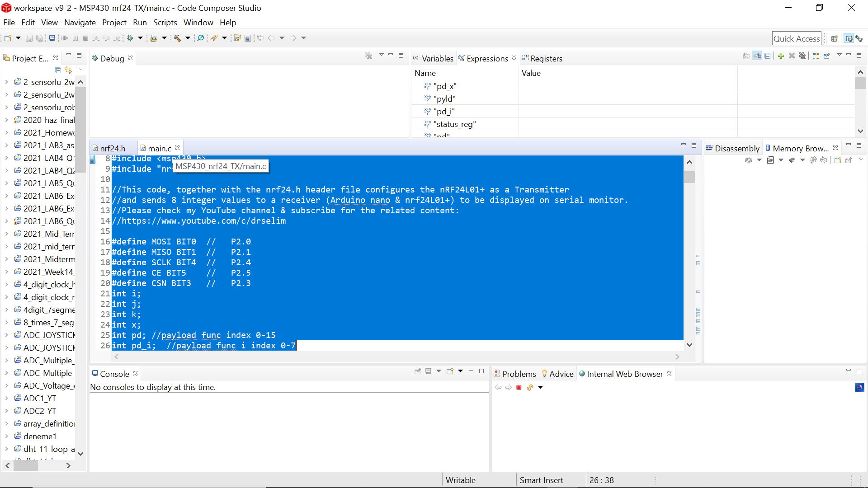Click New View icon in Expressions panel
The height and width of the screenshot is (488, 868).
816,56
